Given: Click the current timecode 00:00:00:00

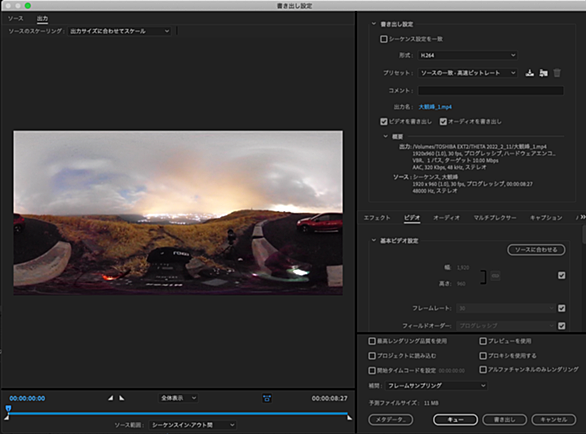Looking at the screenshot, I should tap(27, 398).
